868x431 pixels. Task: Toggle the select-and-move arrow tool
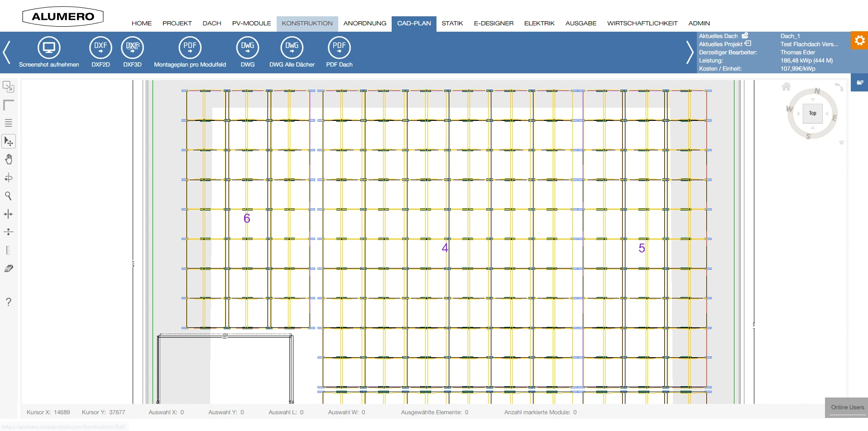point(9,141)
